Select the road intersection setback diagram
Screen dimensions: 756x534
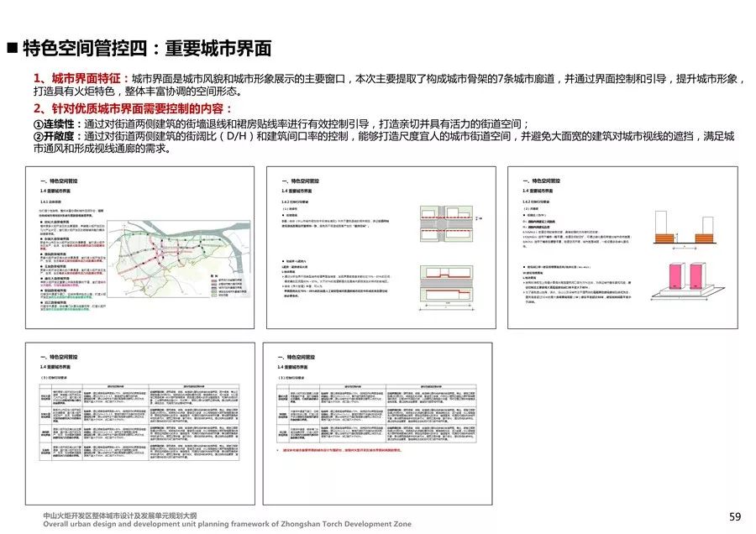(446, 223)
